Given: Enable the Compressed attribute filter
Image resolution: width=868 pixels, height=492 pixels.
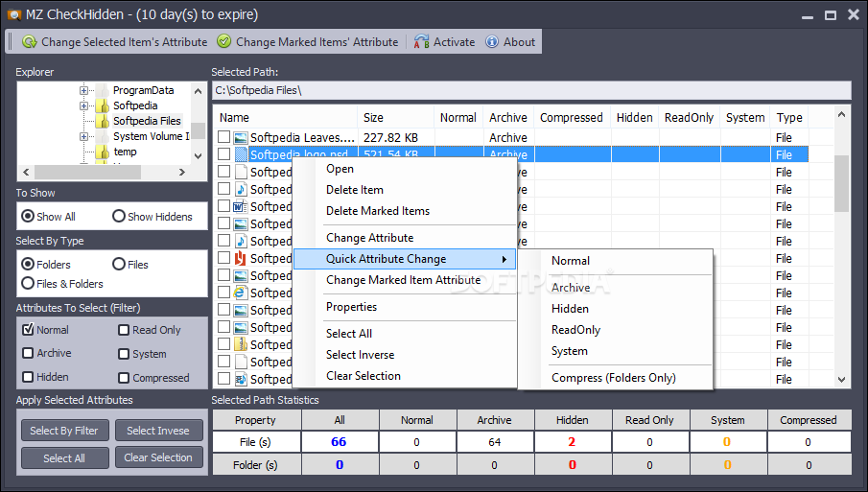Looking at the screenshot, I should (x=124, y=378).
